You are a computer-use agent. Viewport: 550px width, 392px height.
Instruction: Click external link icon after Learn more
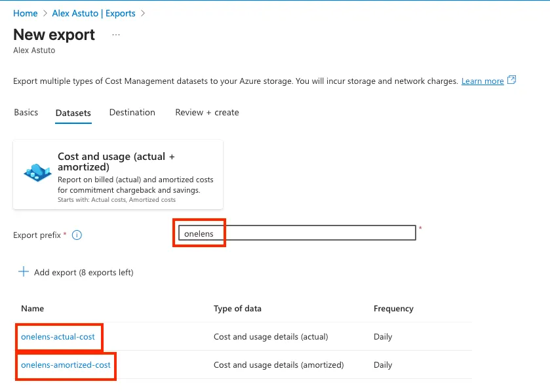point(512,81)
